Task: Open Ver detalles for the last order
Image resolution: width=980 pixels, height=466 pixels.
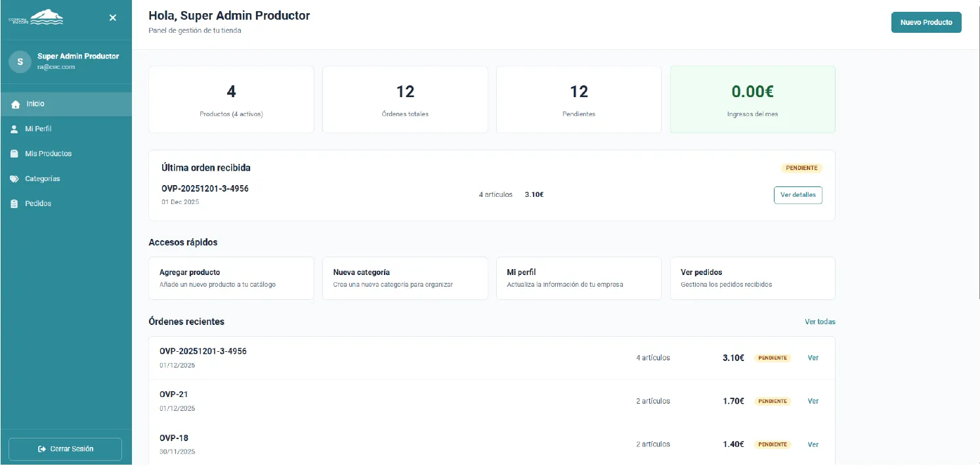Action: 798,195
